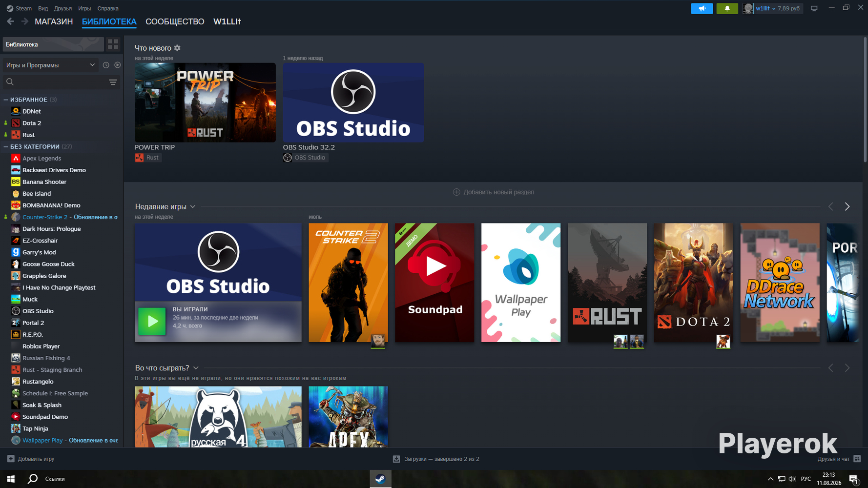Show previous recent games with left chevron
This screenshot has height=488, width=868.
831,206
